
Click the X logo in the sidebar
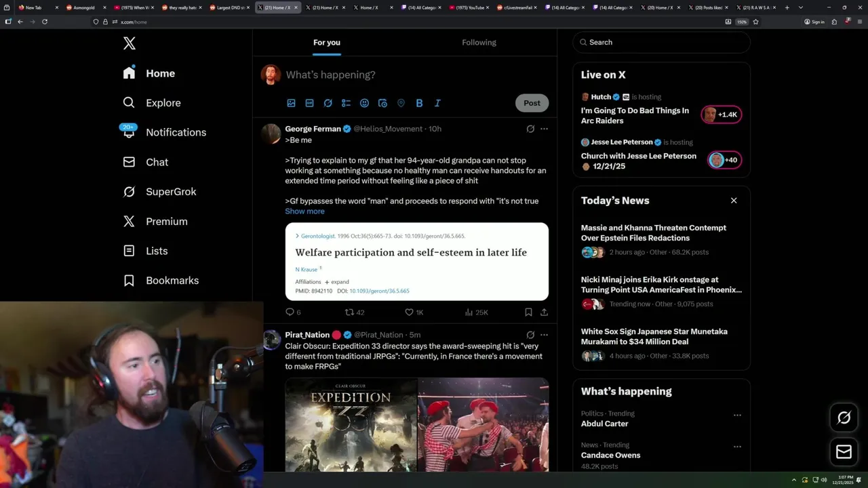[130, 43]
